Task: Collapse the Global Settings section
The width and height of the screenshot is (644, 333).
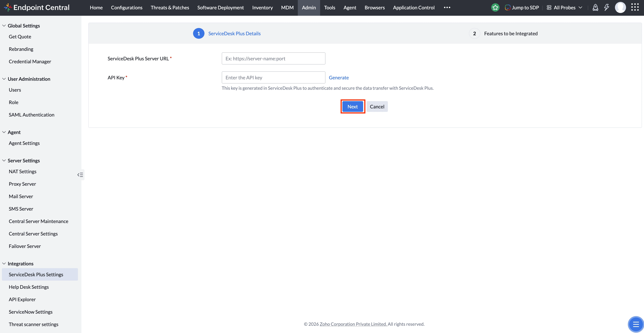Action: point(4,25)
